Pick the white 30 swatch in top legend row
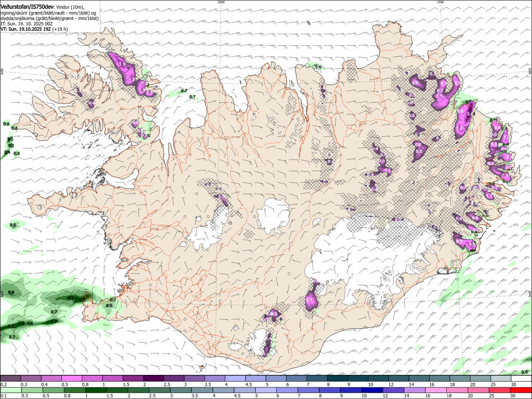Image resolution: width=532 pixels, height=399 pixels. pyautogui.click(x=521, y=379)
